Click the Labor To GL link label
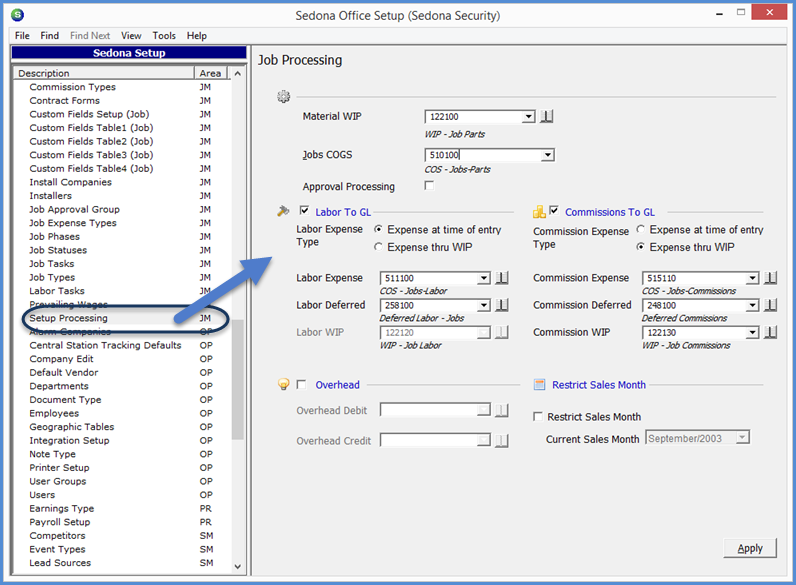This screenshot has width=796, height=585. click(343, 212)
